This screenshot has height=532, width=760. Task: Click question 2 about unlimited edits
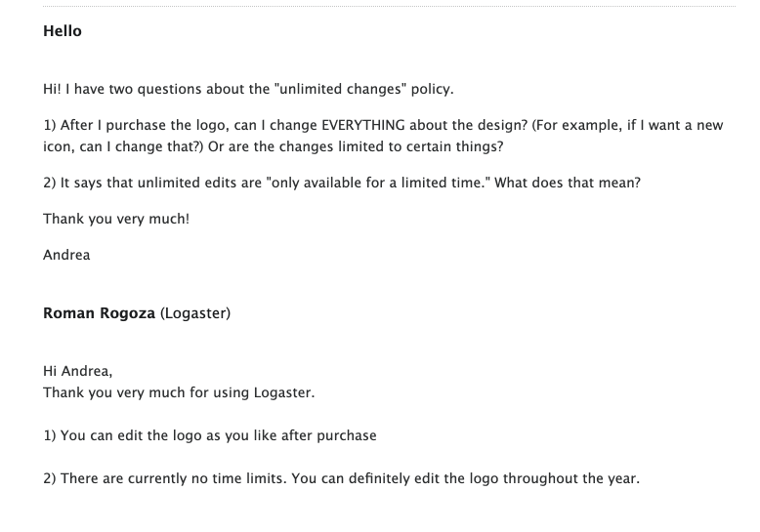[342, 183]
